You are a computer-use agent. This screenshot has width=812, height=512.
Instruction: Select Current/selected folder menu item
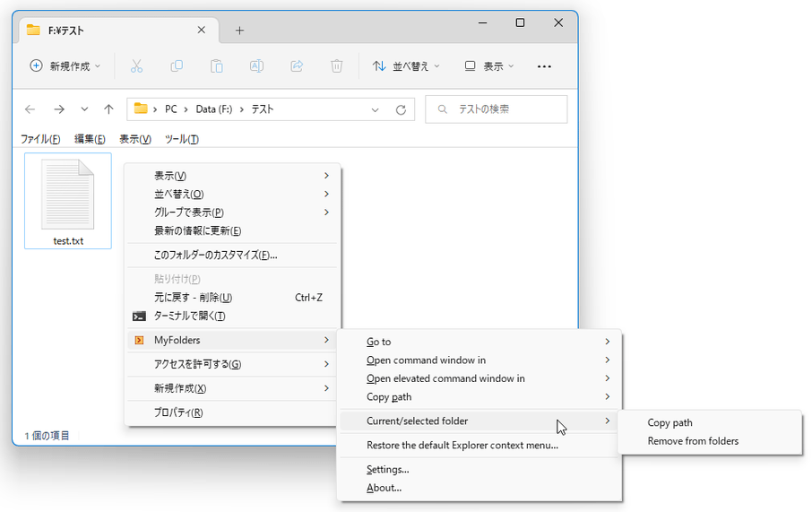[479, 421]
